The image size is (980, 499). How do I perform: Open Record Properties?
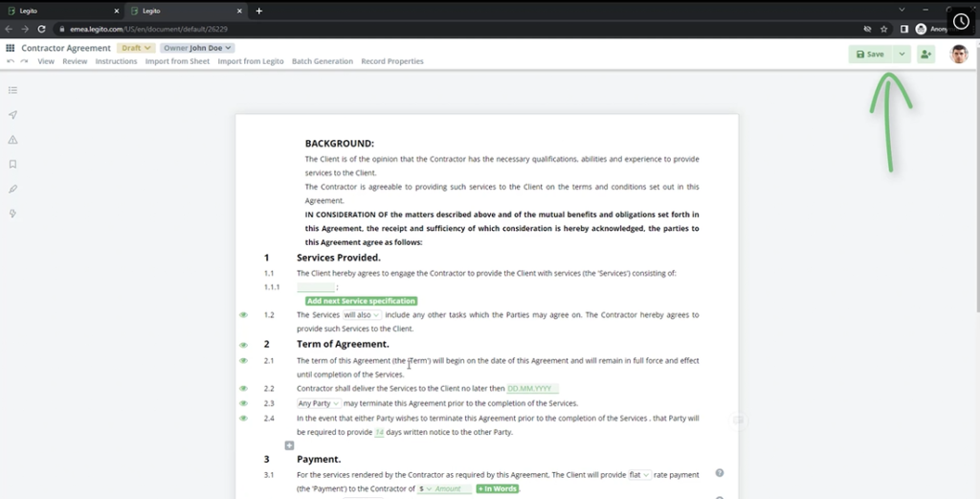[x=391, y=61]
